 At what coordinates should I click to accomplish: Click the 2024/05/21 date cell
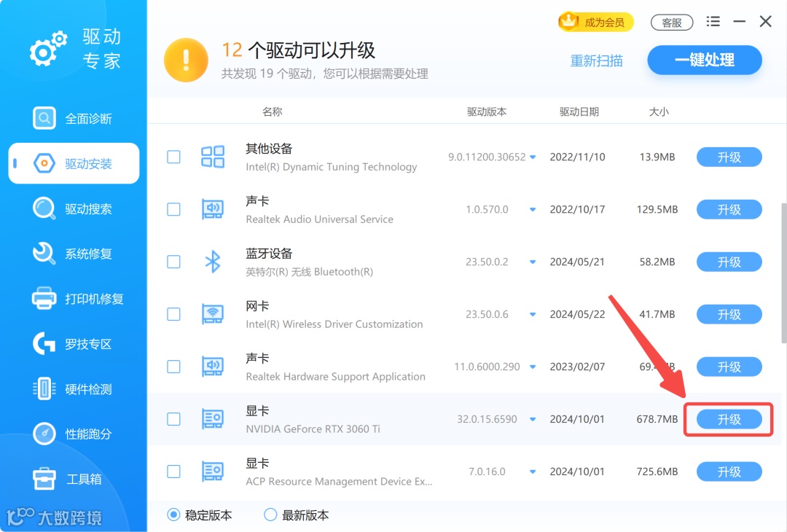point(577,262)
